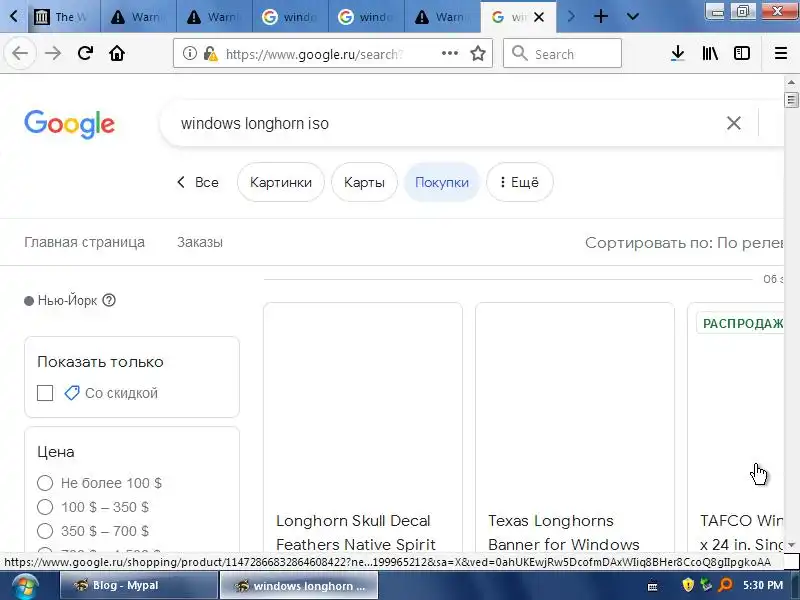Click the Windows Start orb
This screenshot has width=800, height=600.
tap(24, 586)
